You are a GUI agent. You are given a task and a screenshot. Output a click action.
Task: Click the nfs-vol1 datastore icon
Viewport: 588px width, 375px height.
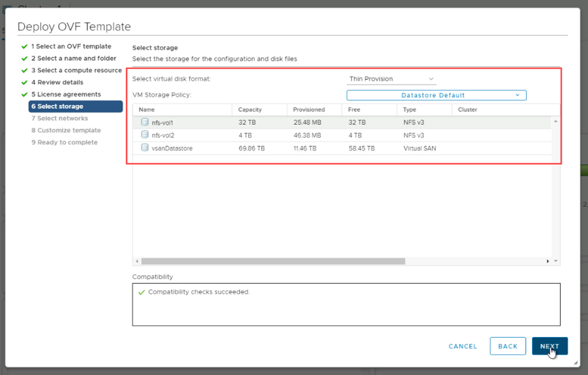tap(144, 122)
